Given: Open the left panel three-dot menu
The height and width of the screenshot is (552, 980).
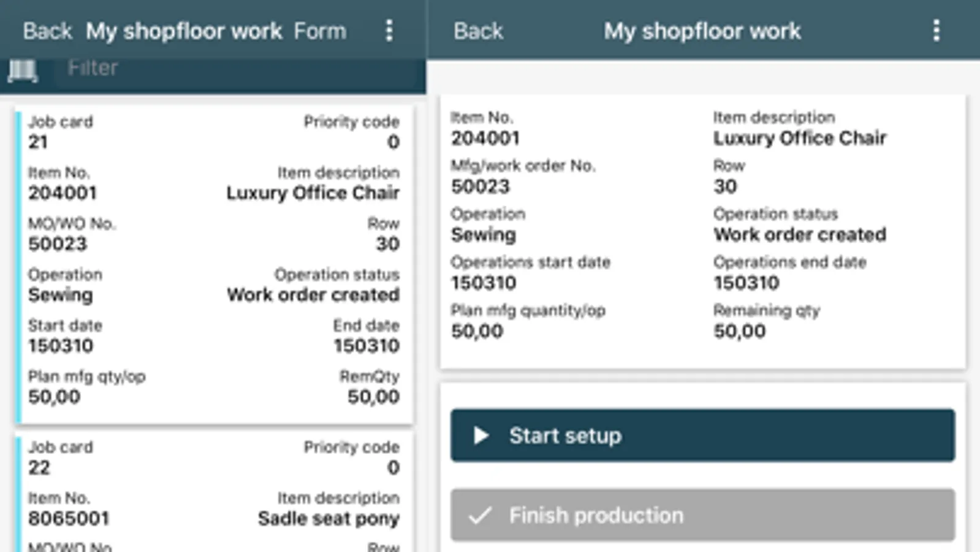Looking at the screenshot, I should coord(389,30).
